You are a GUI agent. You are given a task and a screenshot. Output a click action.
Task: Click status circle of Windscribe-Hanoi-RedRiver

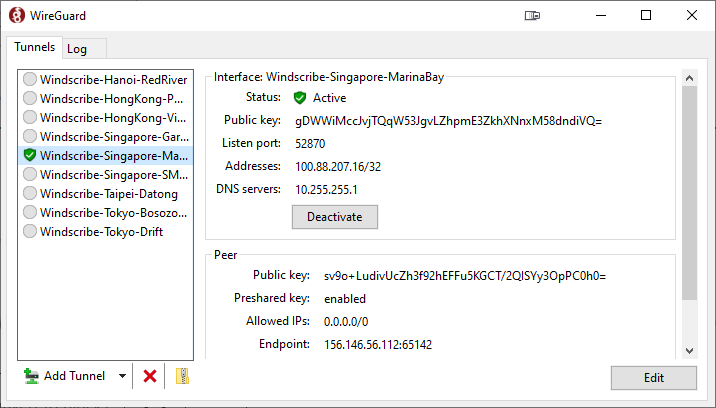pyautogui.click(x=30, y=79)
